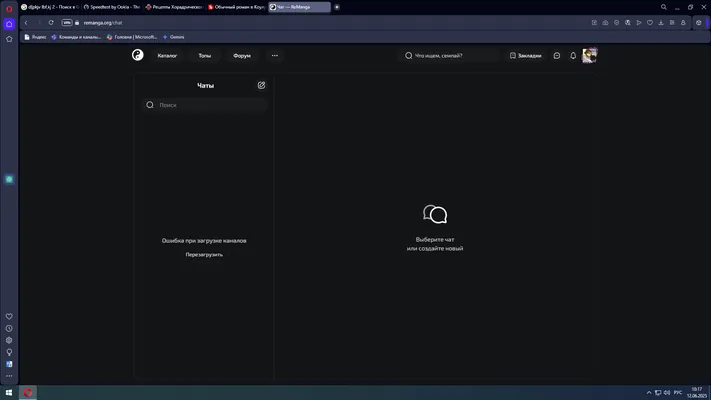
Task: Open Opera sidebar history clock icon
Action: tap(9, 328)
